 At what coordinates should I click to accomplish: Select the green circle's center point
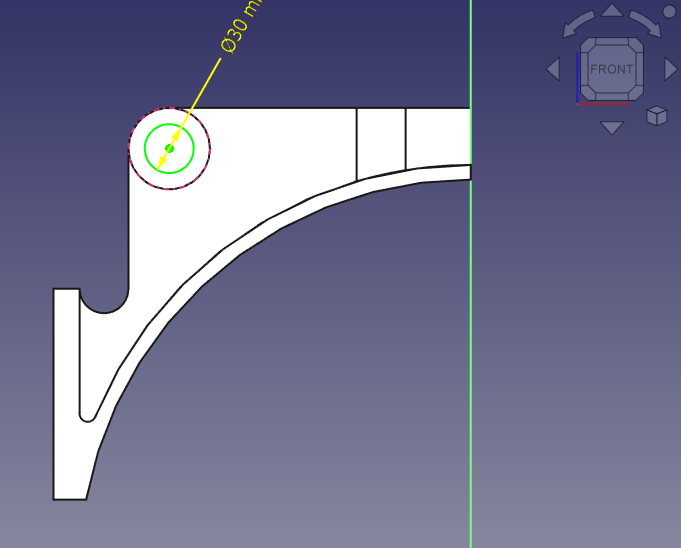[169, 148]
